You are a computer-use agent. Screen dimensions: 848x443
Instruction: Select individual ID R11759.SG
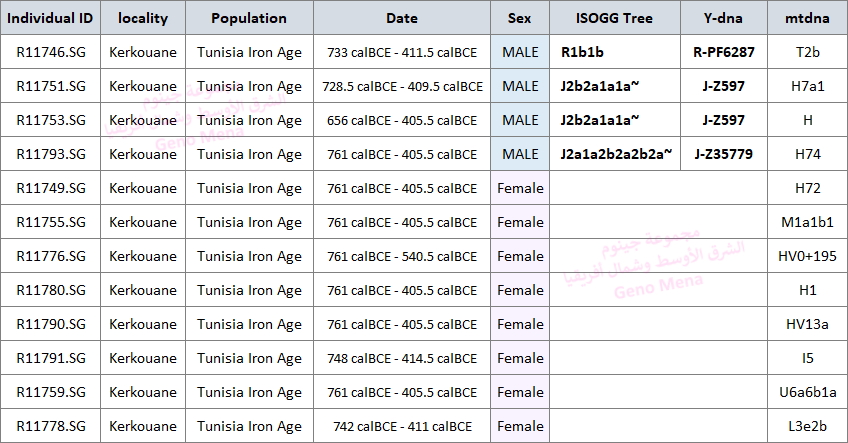point(51,392)
